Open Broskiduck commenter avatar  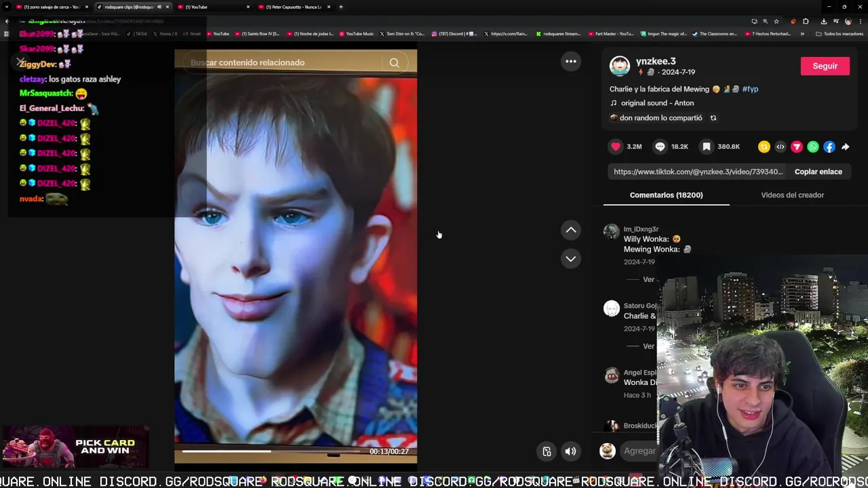tap(611, 426)
